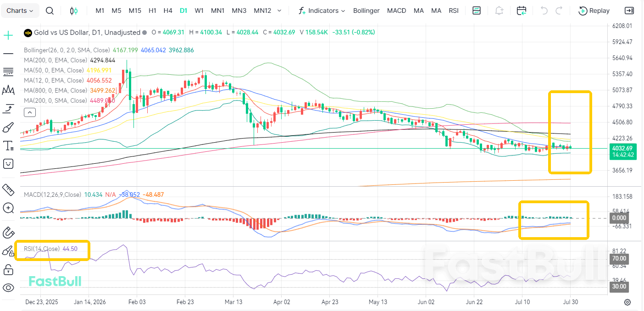The image size is (644, 311).
Task: Choose the MN3 timeframe
Action: click(239, 11)
